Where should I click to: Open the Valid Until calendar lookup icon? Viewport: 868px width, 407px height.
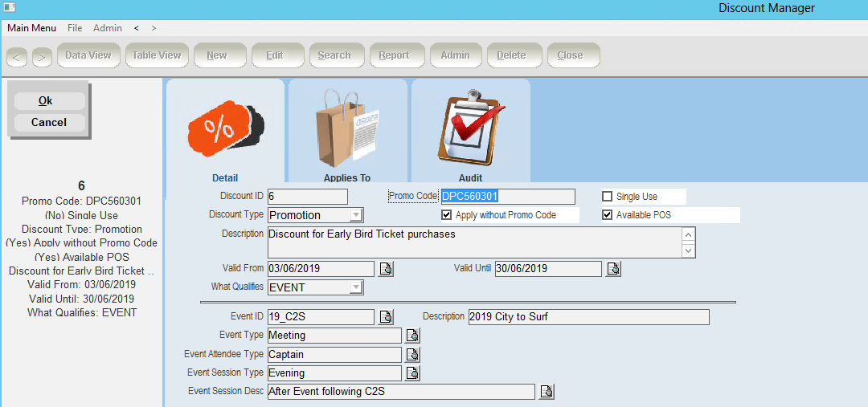click(613, 269)
